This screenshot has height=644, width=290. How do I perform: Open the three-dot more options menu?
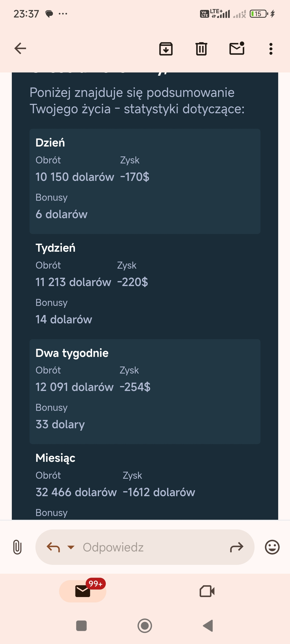coord(271,49)
